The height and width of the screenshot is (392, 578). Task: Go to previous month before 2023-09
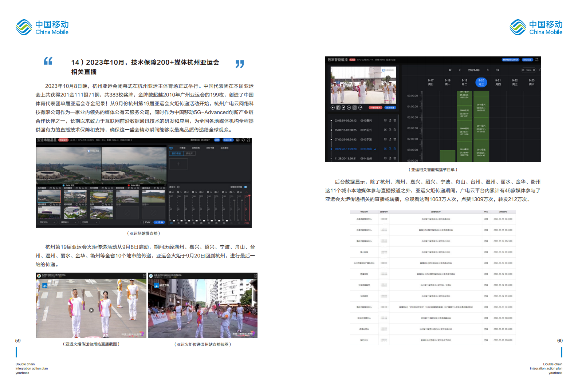460,70
